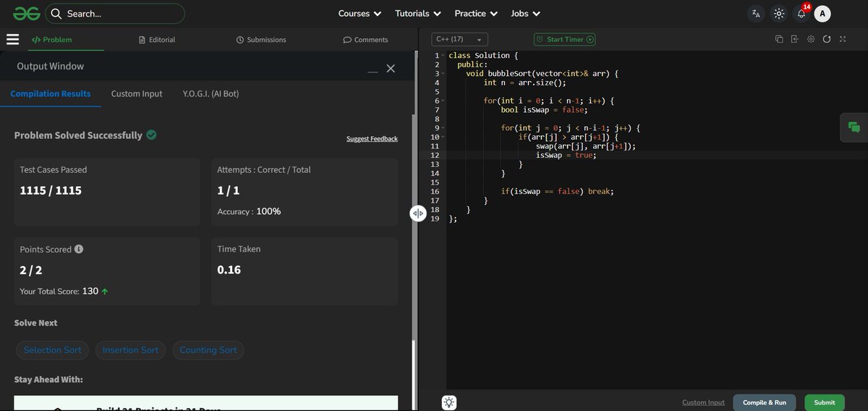Switch to the Comments tab
Image resolution: width=868 pixels, height=411 pixels.
(x=365, y=40)
